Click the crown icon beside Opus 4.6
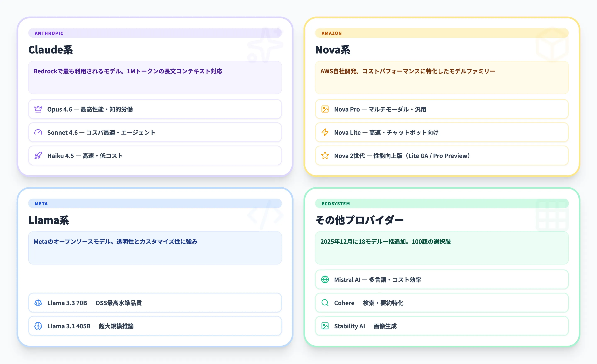 tap(38, 109)
